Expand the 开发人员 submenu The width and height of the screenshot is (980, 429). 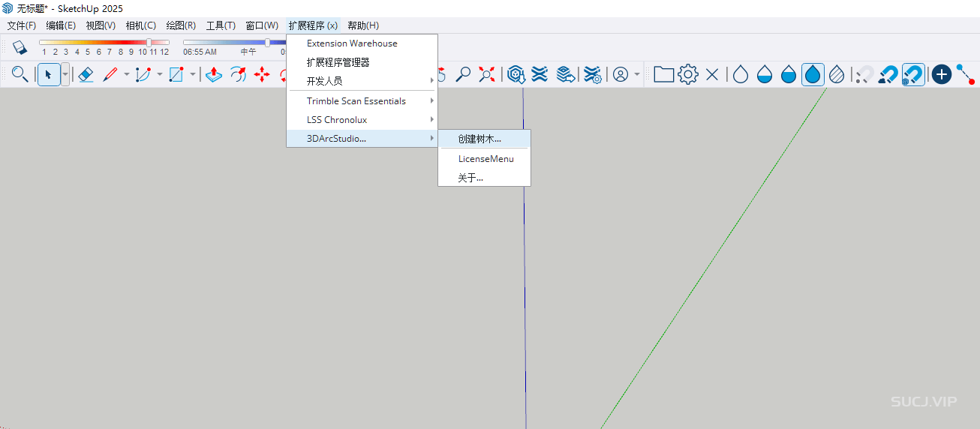(x=362, y=81)
